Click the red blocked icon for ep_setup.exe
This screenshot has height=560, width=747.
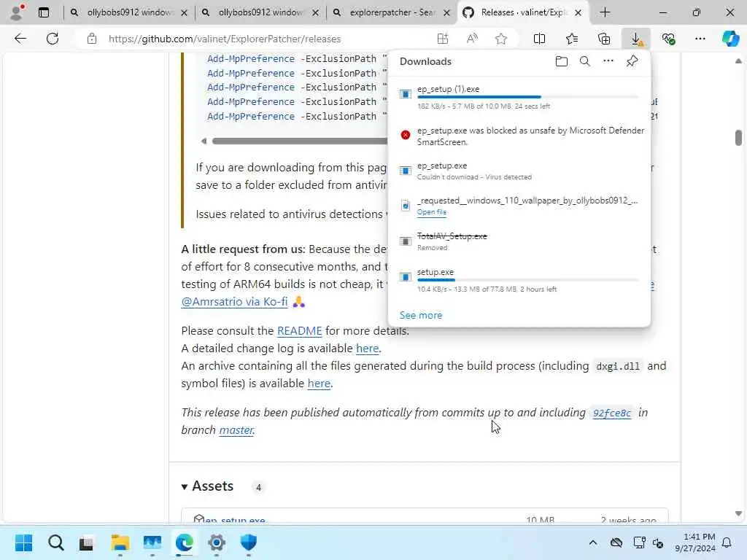coord(406,135)
